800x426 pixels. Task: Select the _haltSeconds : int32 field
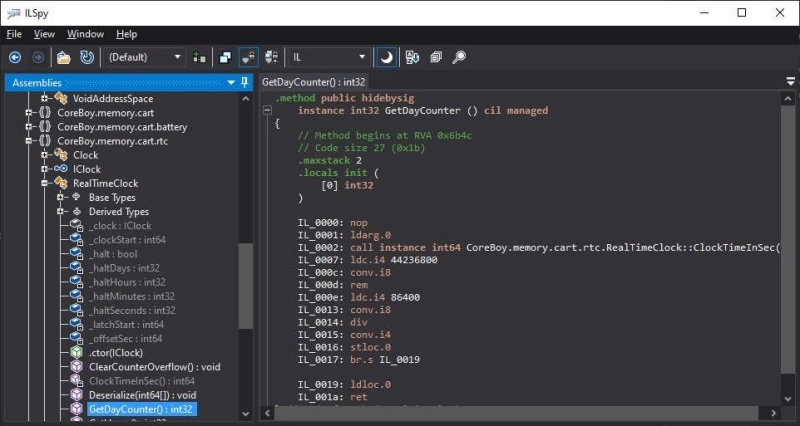132,310
